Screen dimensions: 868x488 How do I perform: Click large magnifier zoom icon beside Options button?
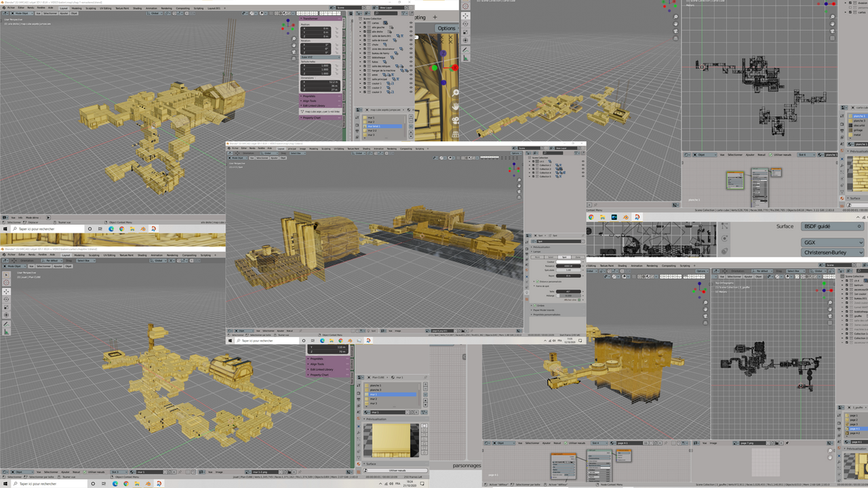tap(455, 92)
